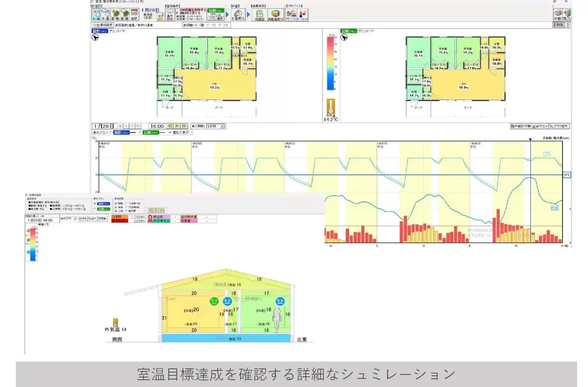Click the グラフ拡大 graph enlarge button
This screenshot has height=387, width=588.
pyautogui.click(x=560, y=126)
